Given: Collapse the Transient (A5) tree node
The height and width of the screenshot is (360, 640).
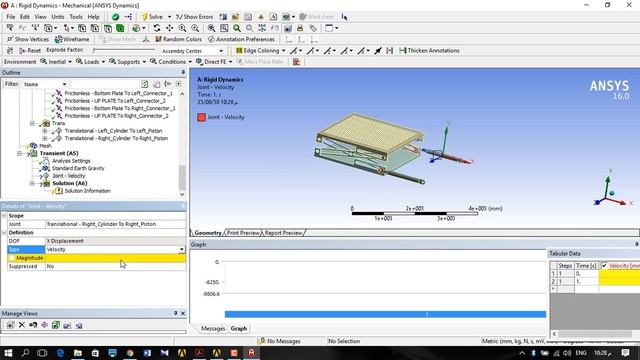Looking at the screenshot, I should pos(19,153).
